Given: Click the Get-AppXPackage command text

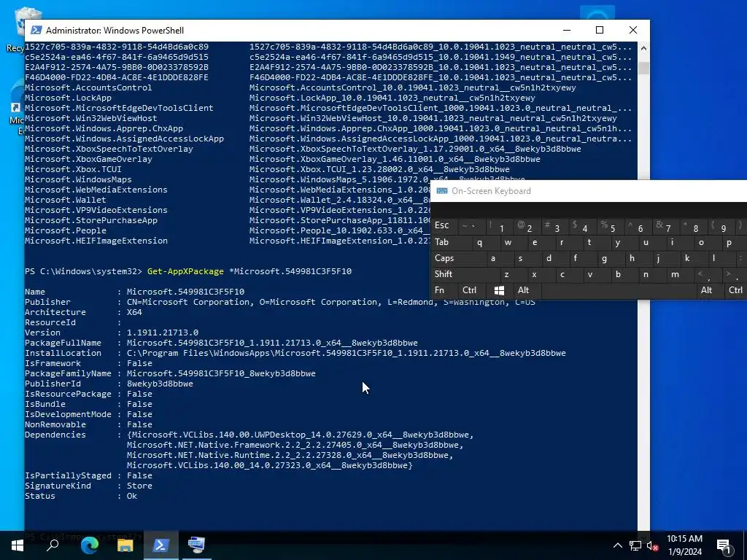Looking at the screenshot, I should [x=185, y=271].
